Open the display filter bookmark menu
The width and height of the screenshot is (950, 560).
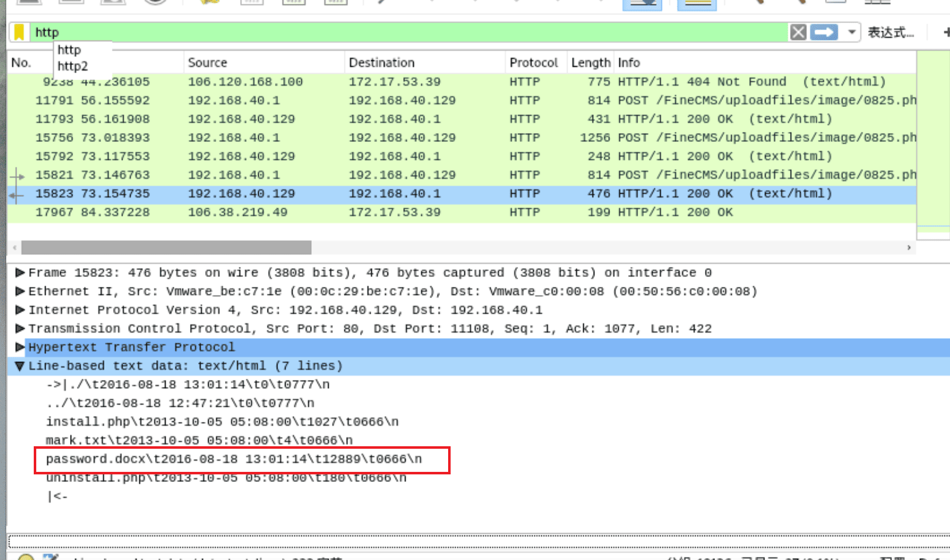[x=19, y=32]
